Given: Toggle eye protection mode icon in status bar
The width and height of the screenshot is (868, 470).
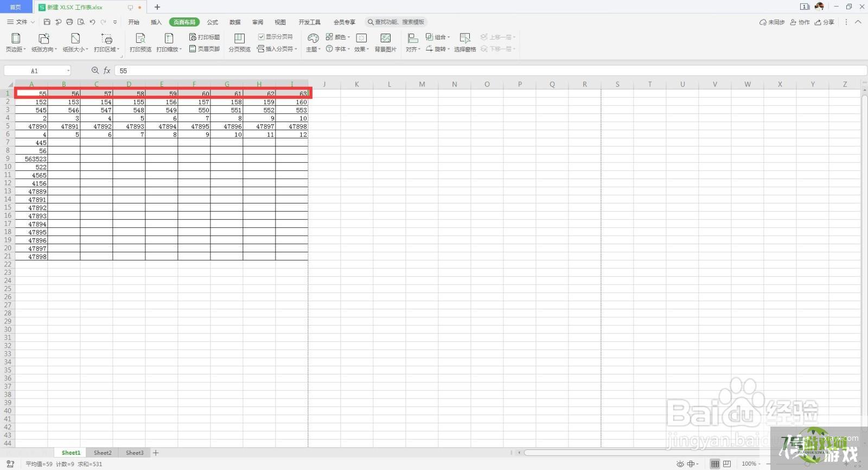Looking at the screenshot, I should (x=680, y=464).
